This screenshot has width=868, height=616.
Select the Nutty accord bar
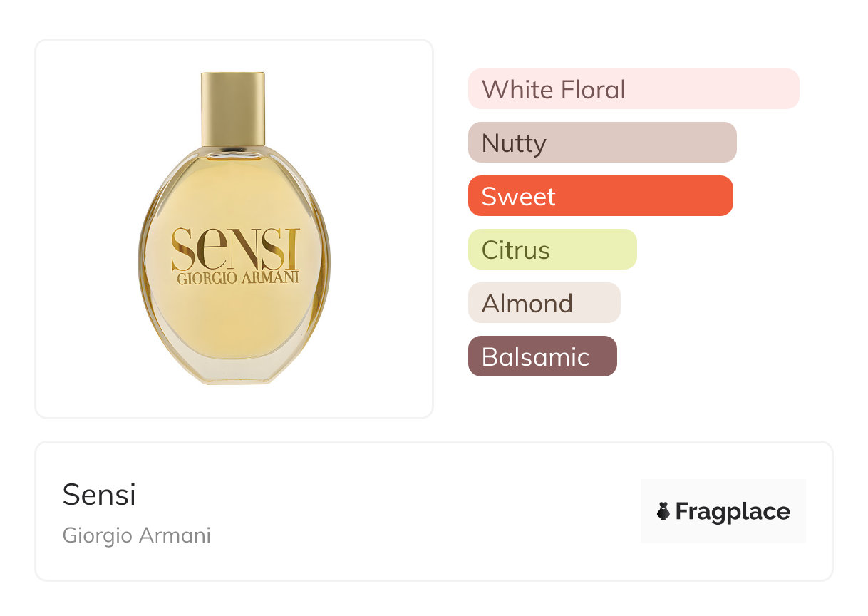tap(602, 143)
